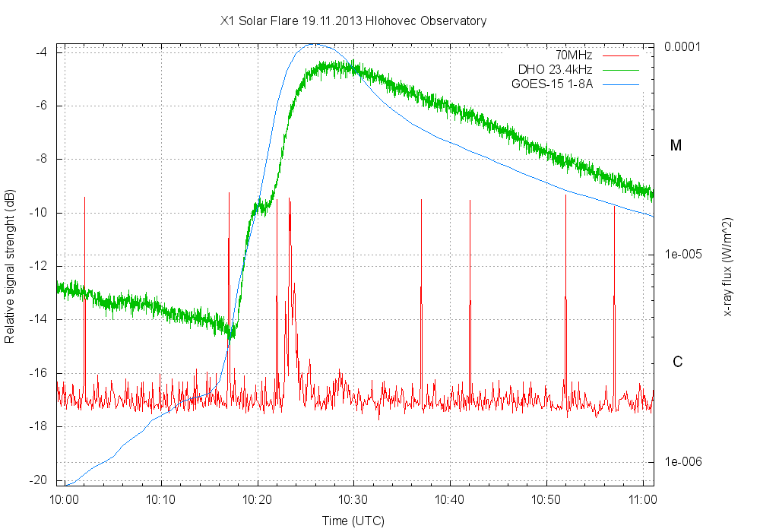This screenshot has height=532, width=760.
Task: Select the M flare class marker
Action: tap(676, 146)
